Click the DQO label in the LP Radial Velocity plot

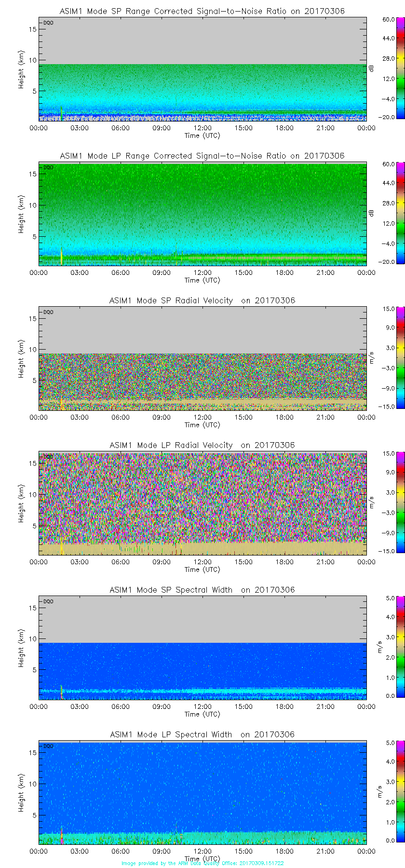tap(48, 457)
